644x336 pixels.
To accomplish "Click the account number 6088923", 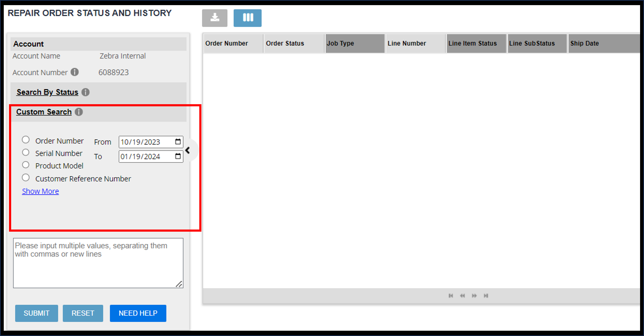I will [113, 72].
